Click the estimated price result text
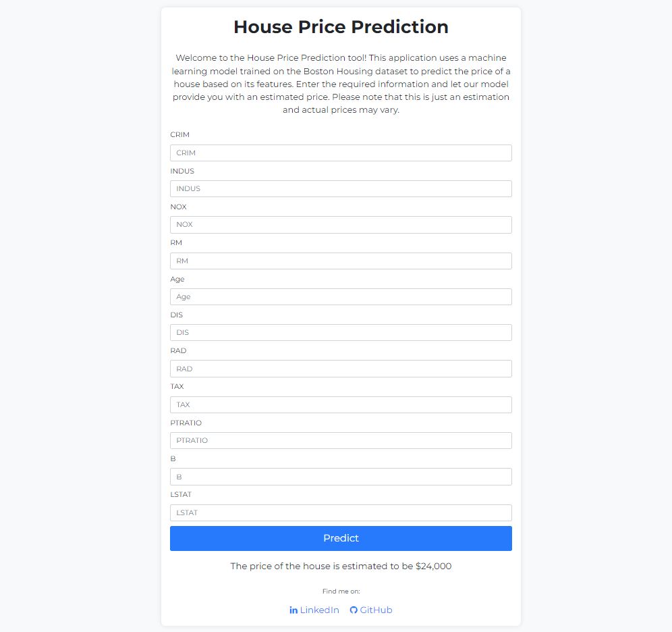Screen dimensions: 672x632 (x=341, y=567)
